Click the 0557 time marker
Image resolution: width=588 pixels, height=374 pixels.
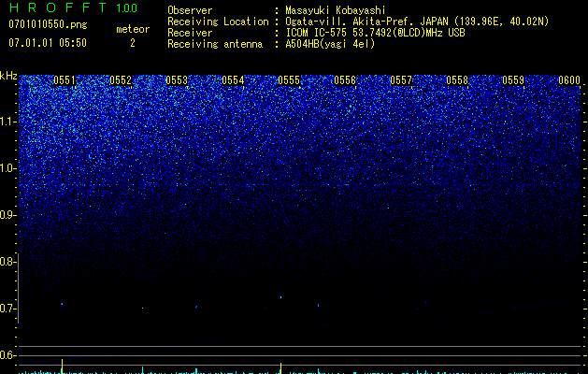(401, 80)
